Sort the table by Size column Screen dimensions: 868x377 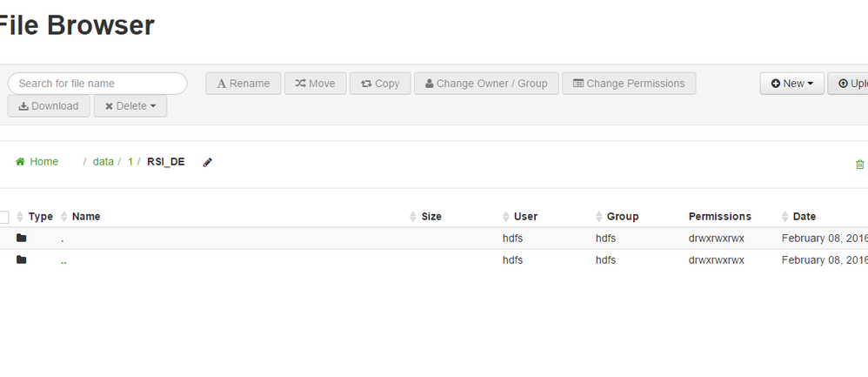point(431,217)
